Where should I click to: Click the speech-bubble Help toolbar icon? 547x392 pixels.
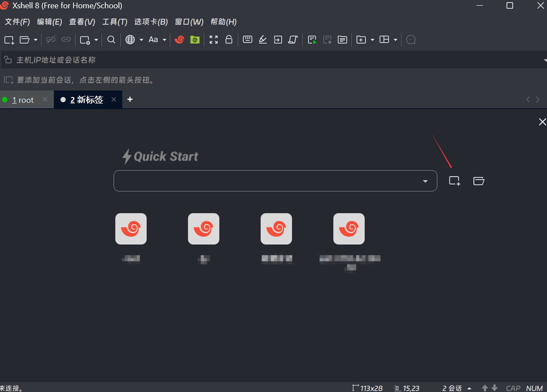tap(411, 40)
